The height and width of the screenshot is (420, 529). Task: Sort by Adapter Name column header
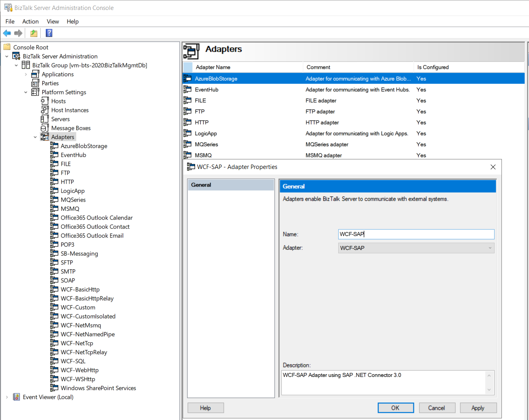pos(247,67)
